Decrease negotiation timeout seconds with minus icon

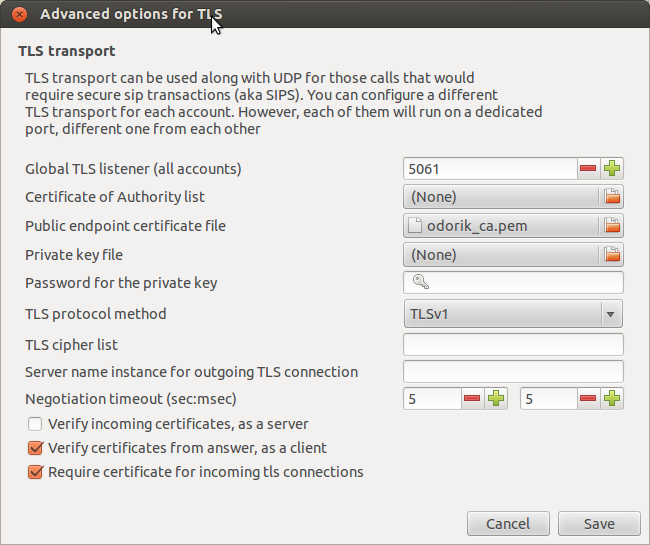[473, 400]
